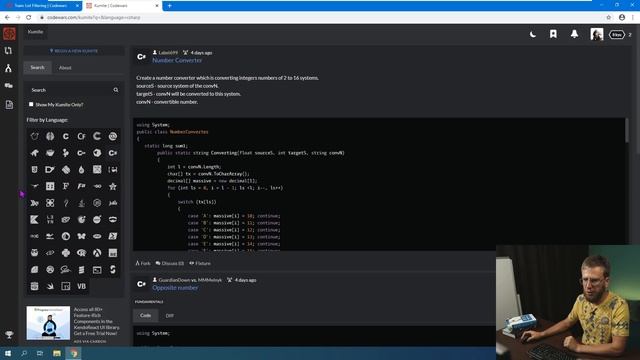Choose the Reason RE icon

coord(113,253)
